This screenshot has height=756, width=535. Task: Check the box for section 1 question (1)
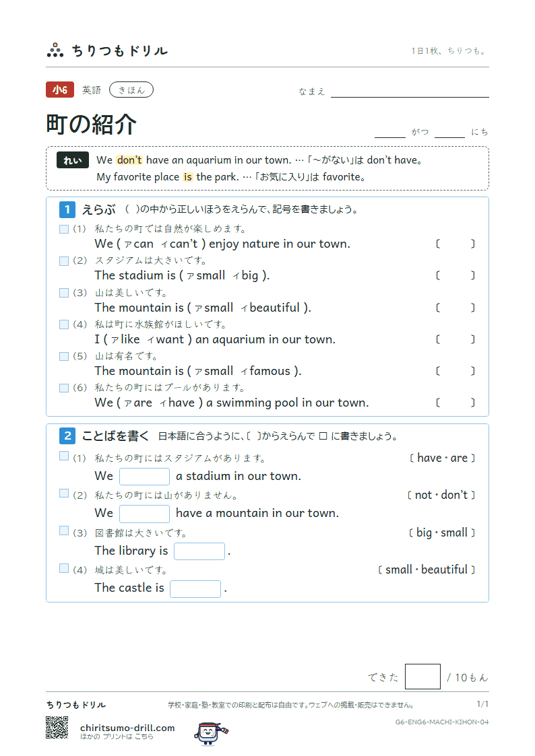pyautogui.click(x=64, y=229)
